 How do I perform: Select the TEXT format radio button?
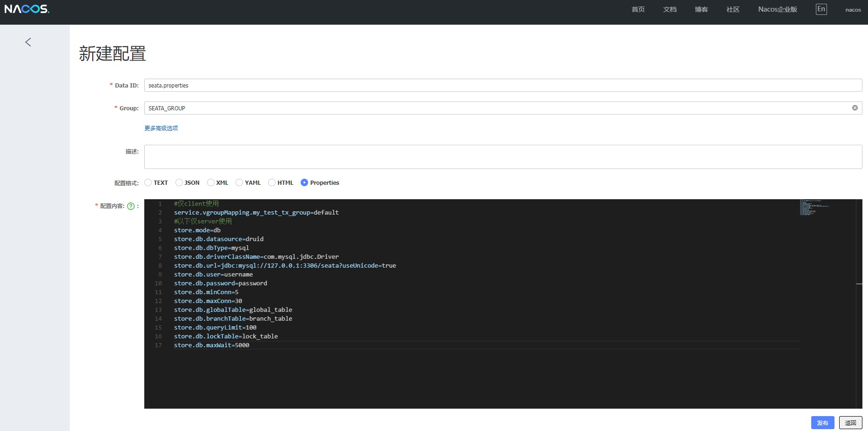click(x=148, y=183)
